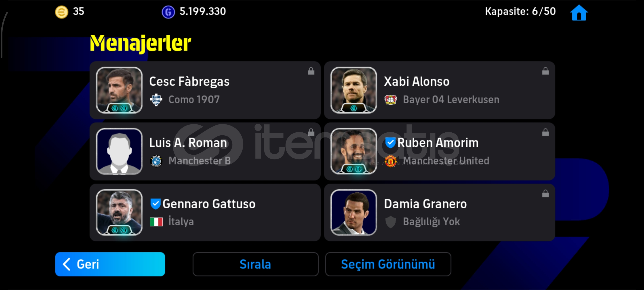This screenshot has width=644, height=290.
Task: Click the lock on Ruben Amorim card
Action: [x=545, y=132]
